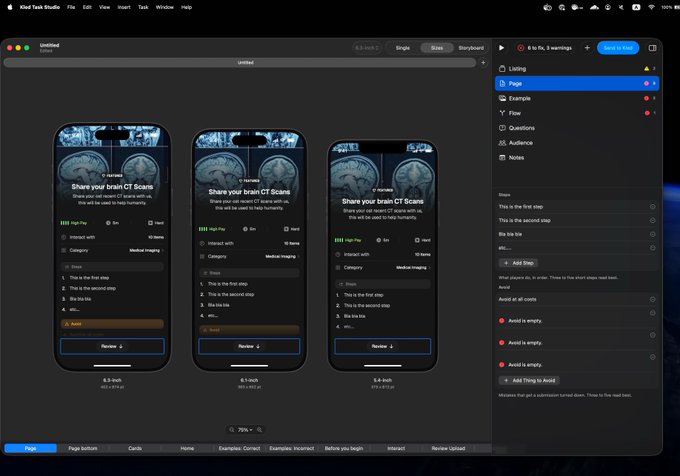Open the 6.3-inch device size dropdown
This screenshot has height=476, width=680.
point(367,48)
